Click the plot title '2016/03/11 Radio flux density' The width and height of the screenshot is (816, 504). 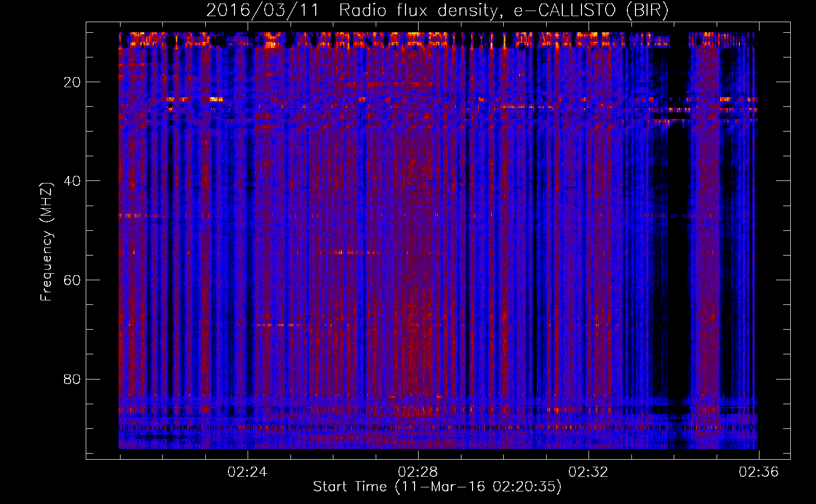(438, 11)
